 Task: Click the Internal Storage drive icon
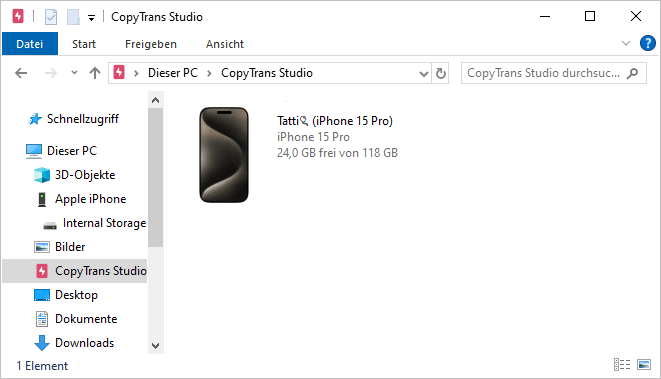coord(50,226)
